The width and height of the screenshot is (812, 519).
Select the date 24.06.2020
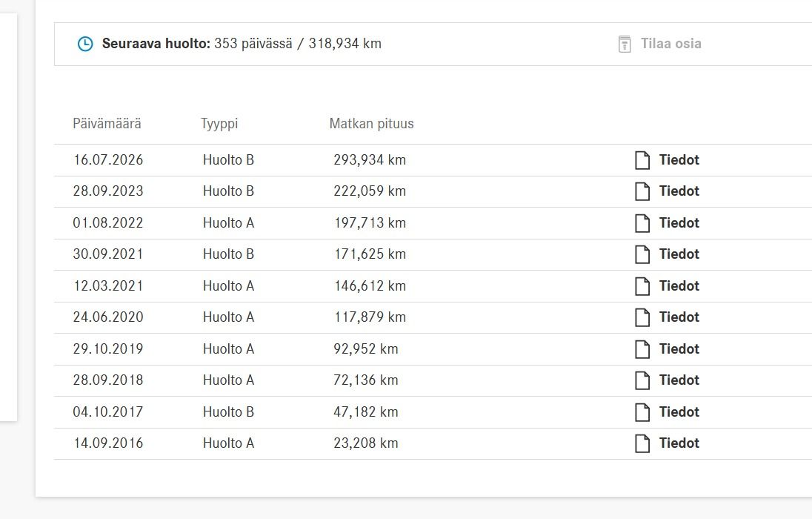click(x=108, y=317)
